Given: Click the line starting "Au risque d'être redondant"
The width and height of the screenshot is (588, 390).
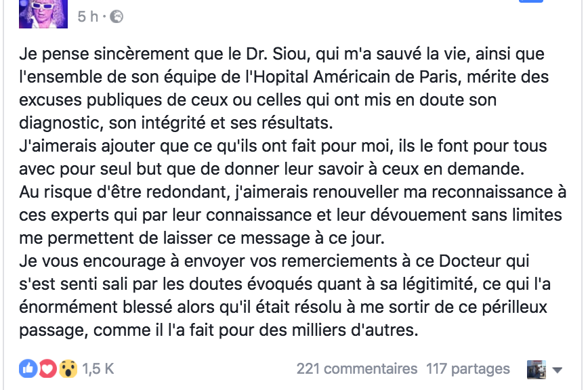Looking at the screenshot, I should (293, 192).
